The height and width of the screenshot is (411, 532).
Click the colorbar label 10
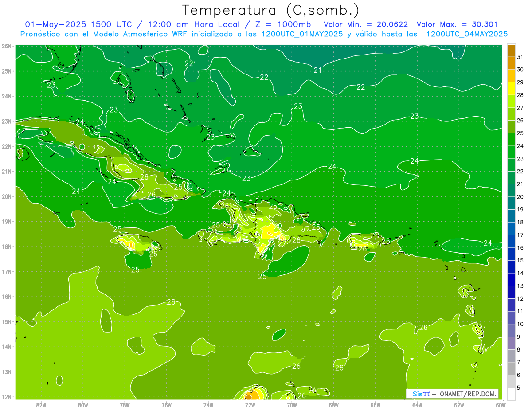[x=520, y=324]
